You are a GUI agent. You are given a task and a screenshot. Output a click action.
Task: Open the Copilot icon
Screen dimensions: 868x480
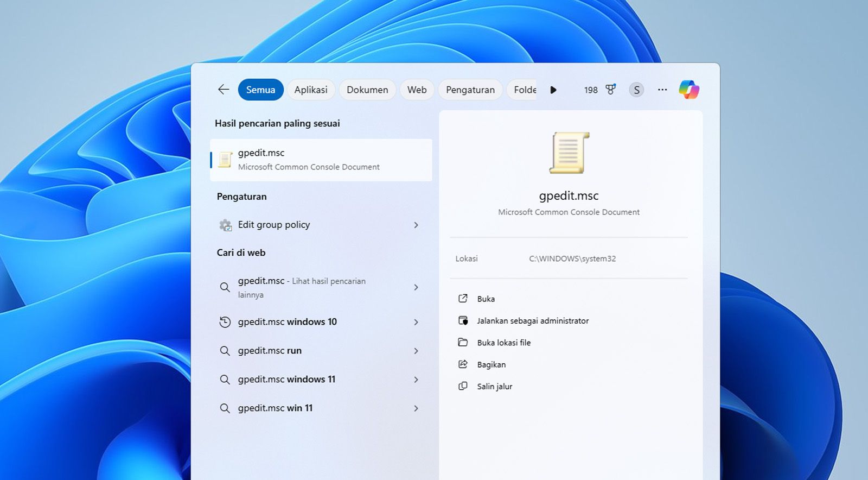pyautogui.click(x=689, y=90)
